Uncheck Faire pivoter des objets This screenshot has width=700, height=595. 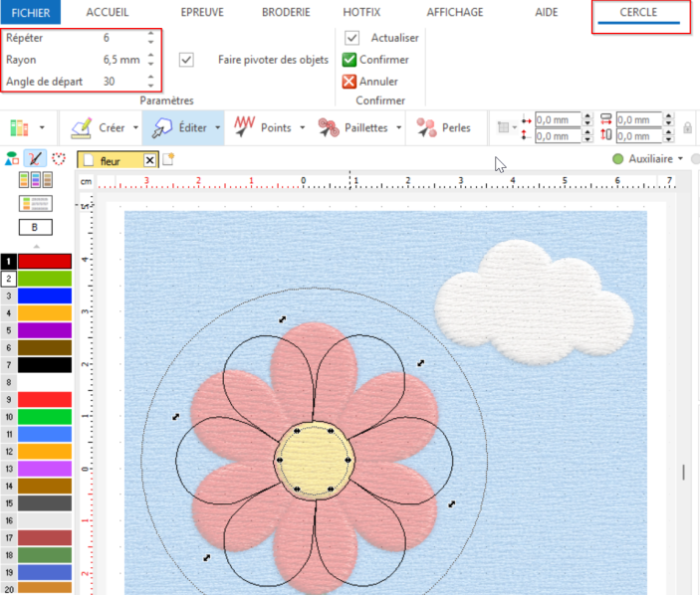[186, 60]
